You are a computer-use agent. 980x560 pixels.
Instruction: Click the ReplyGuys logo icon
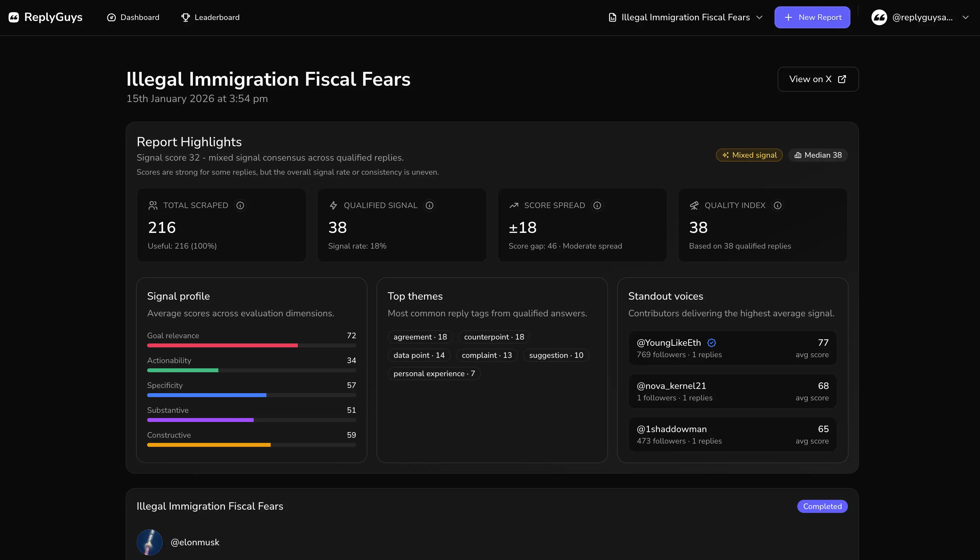[14, 17]
